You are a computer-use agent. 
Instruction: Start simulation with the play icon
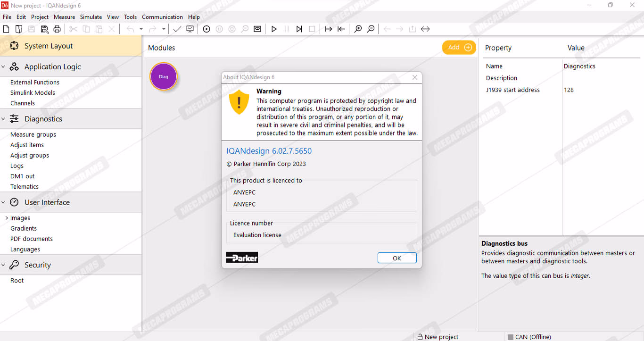274,29
